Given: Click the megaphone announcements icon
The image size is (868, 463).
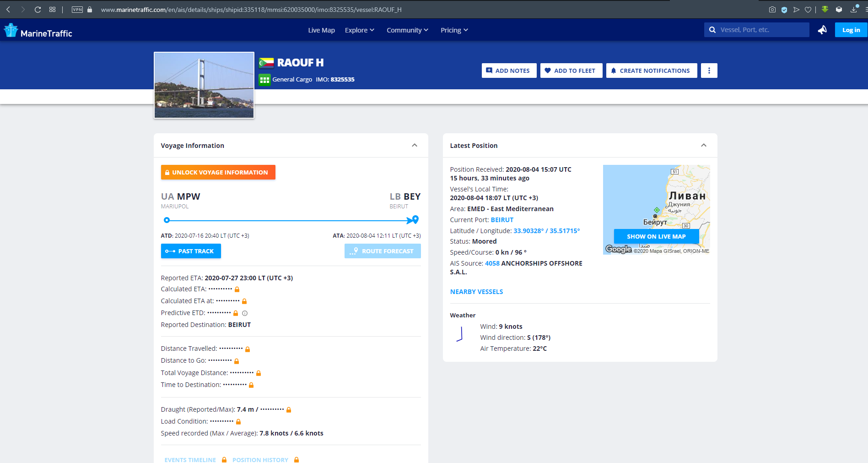Looking at the screenshot, I should click(x=822, y=30).
